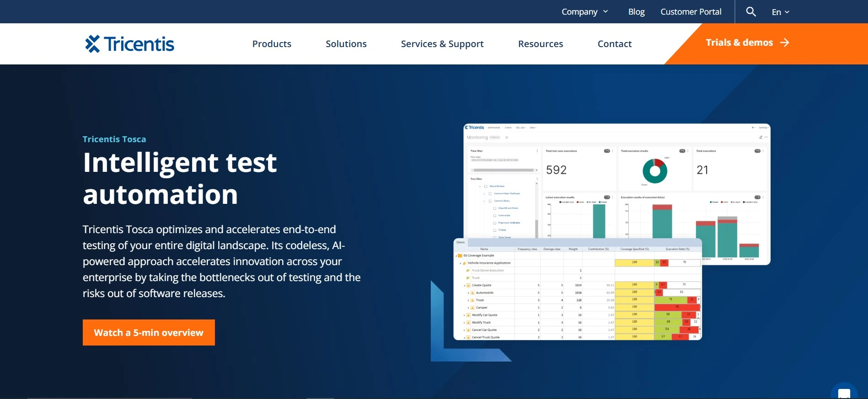Click Camper row in coverage table
Screen dimensions: 868x399
[x=578, y=308]
